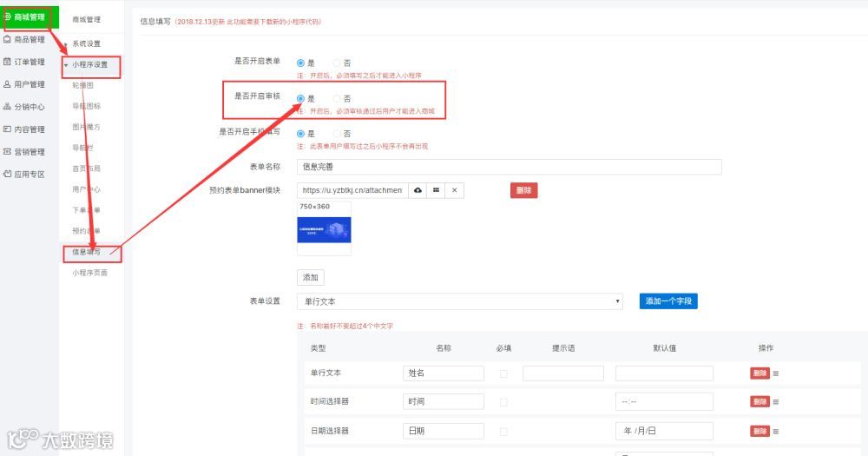
Task: Select 是 for 是否开启表单
Action: [300, 63]
